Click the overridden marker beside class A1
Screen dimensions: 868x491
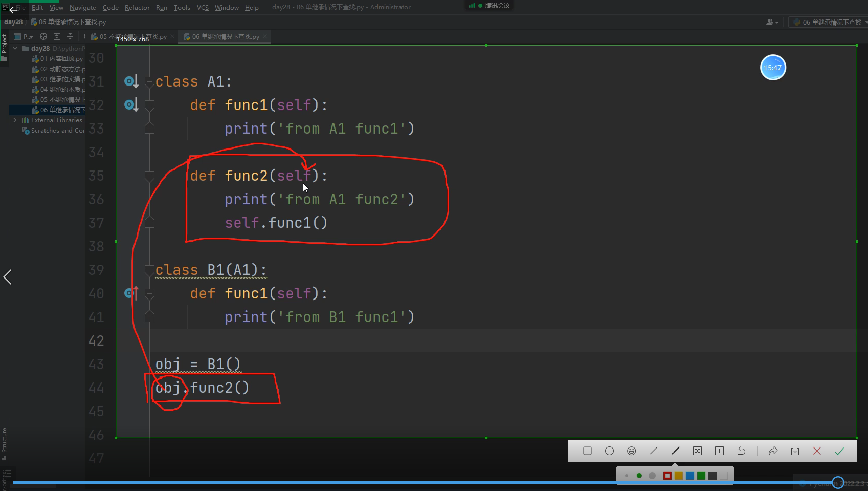point(131,81)
